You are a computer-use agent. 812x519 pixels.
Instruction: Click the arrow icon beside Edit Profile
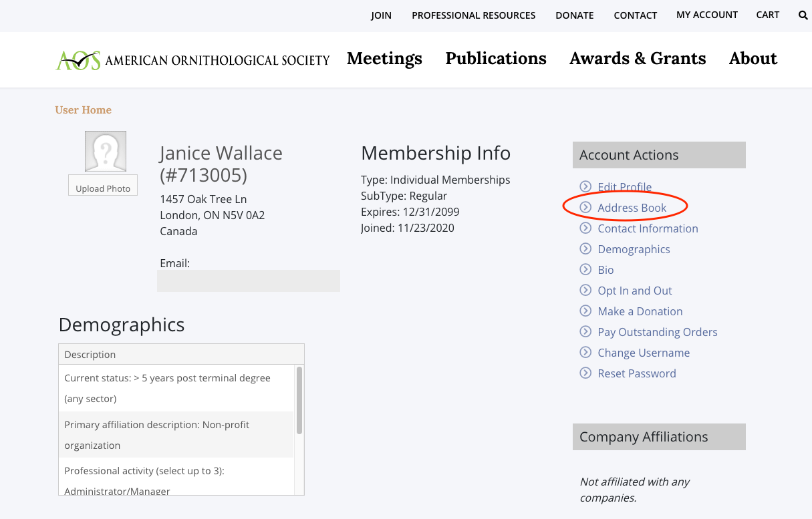click(x=585, y=187)
